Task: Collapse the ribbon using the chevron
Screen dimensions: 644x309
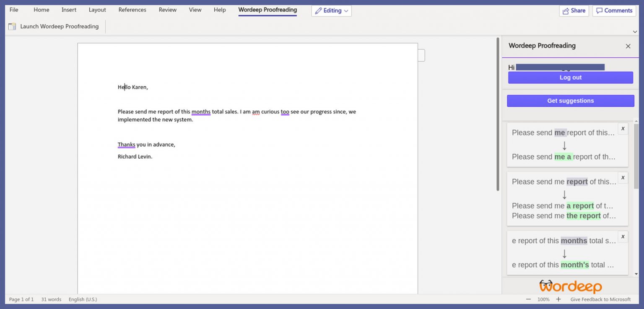Action: pos(635,31)
